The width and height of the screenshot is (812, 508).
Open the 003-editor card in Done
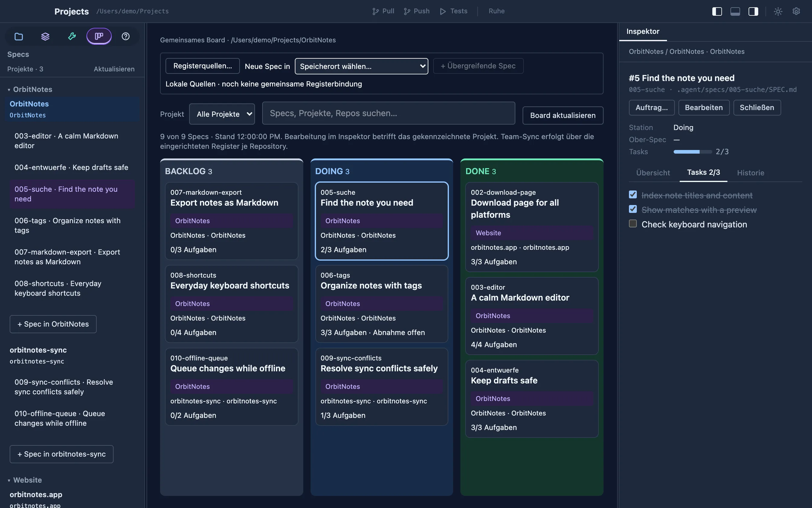click(x=532, y=316)
